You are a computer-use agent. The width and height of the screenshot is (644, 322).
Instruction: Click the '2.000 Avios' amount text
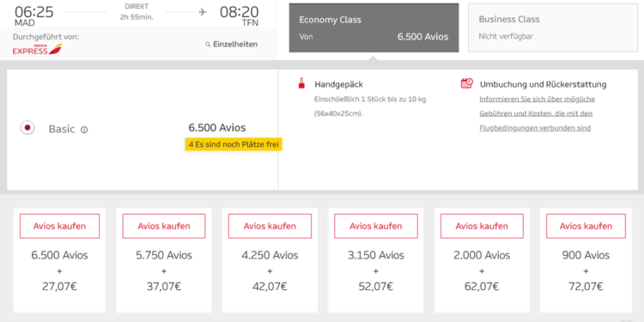click(x=482, y=256)
